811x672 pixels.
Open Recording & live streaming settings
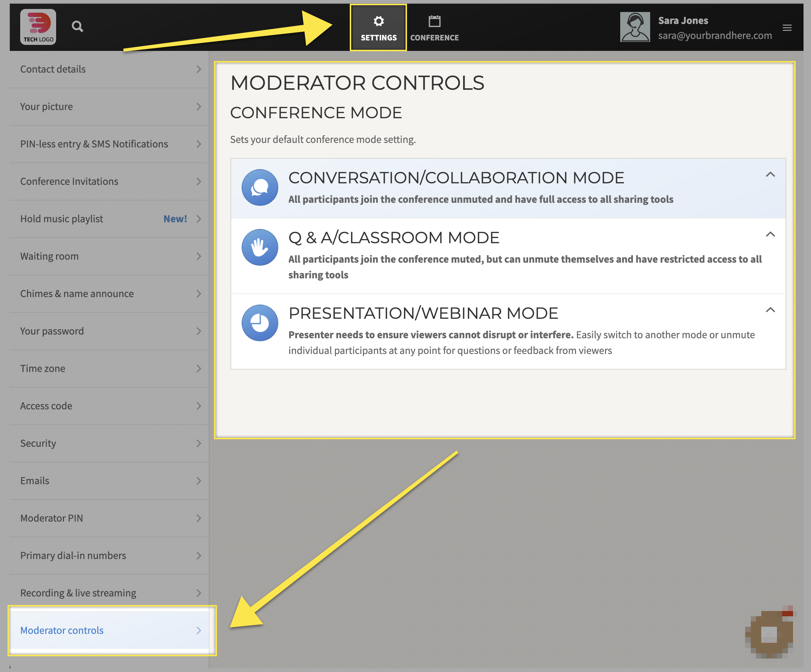pyautogui.click(x=78, y=593)
